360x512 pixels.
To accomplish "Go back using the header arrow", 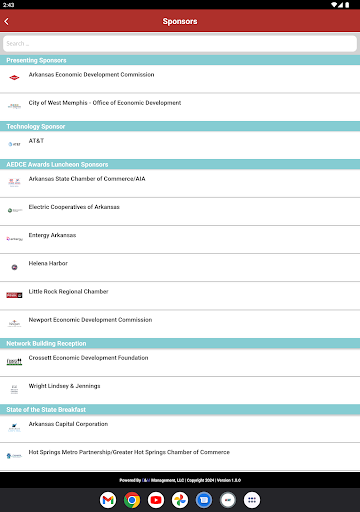I will 7,21.
